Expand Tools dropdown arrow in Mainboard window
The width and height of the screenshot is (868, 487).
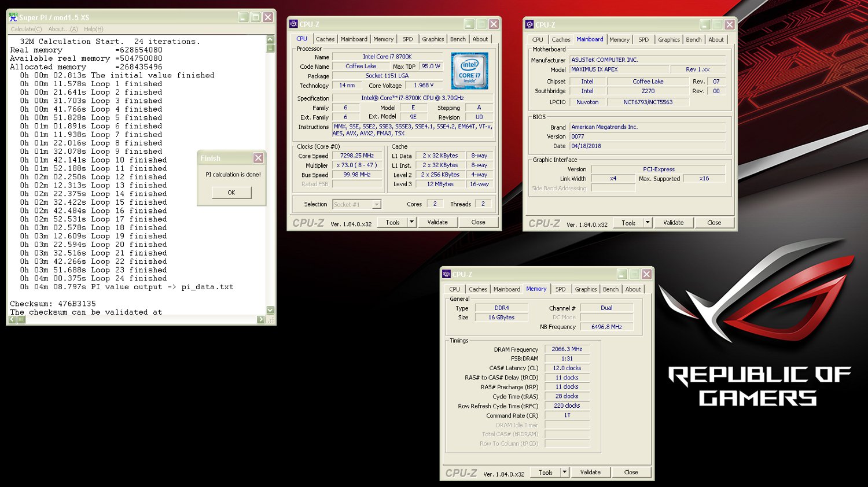coord(648,223)
